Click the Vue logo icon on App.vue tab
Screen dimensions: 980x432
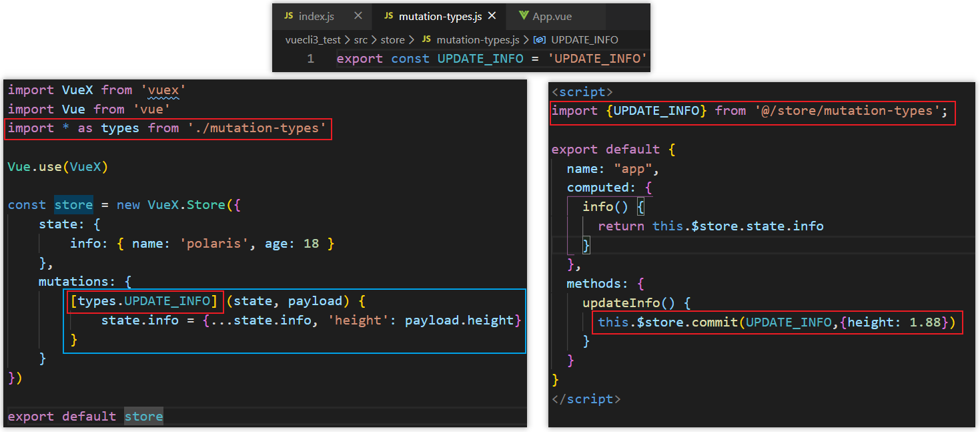coord(524,16)
